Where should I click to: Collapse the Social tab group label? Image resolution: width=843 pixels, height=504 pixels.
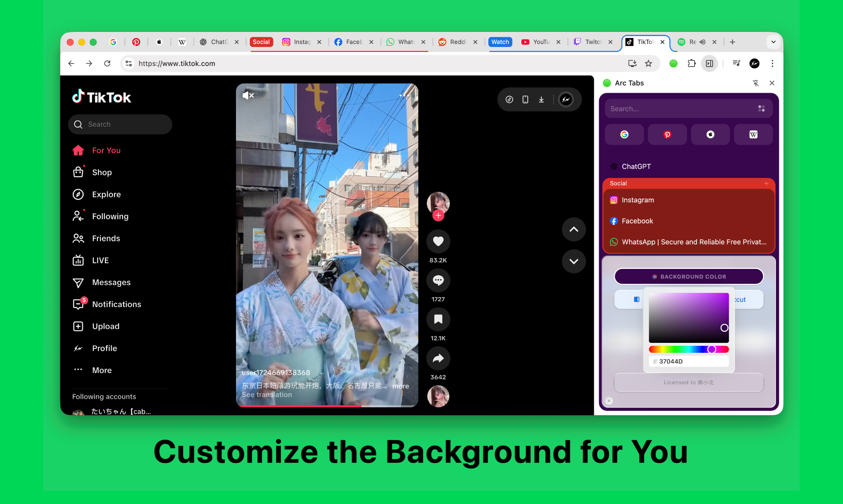pos(261,42)
